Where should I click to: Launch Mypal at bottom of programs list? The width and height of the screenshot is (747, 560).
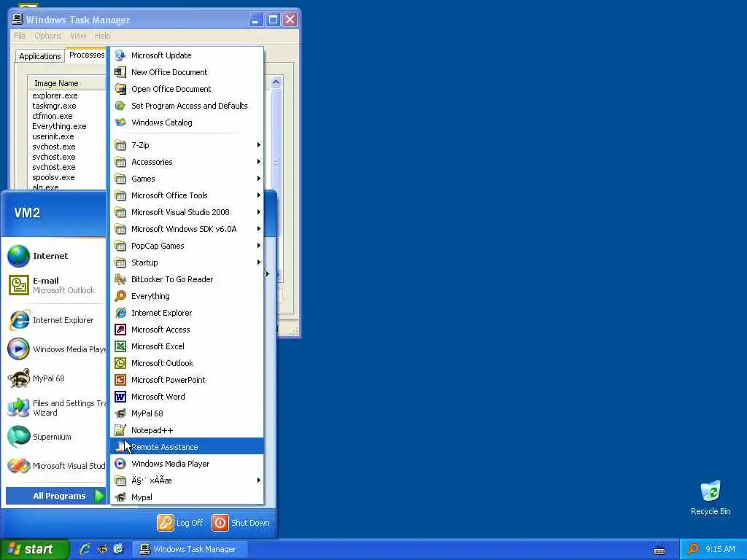(x=187, y=497)
